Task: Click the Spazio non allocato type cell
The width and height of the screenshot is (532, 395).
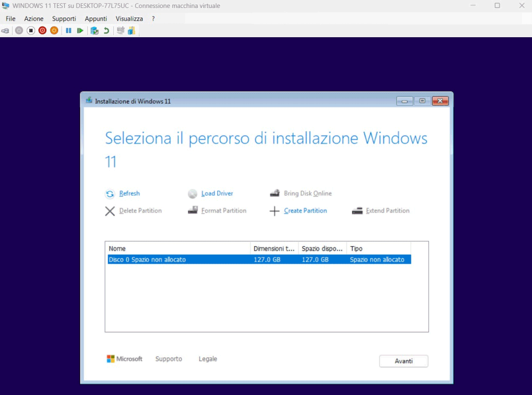Action: (x=377, y=259)
